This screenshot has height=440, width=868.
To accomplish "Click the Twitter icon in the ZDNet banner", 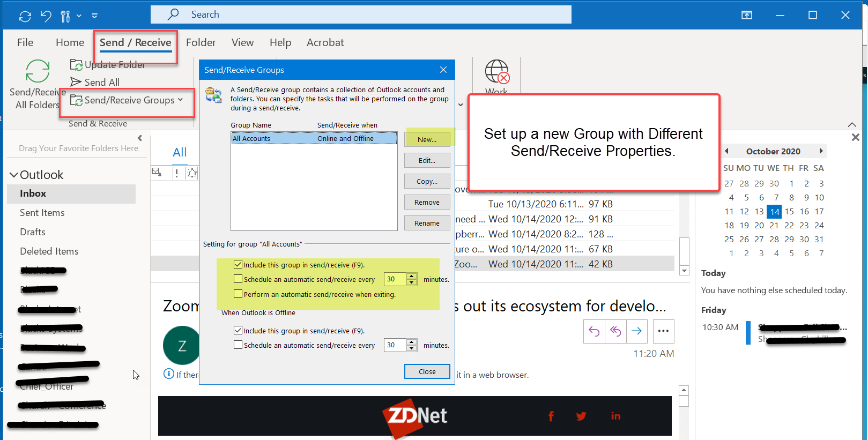I will pyautogui.click(x=581, y=416).
